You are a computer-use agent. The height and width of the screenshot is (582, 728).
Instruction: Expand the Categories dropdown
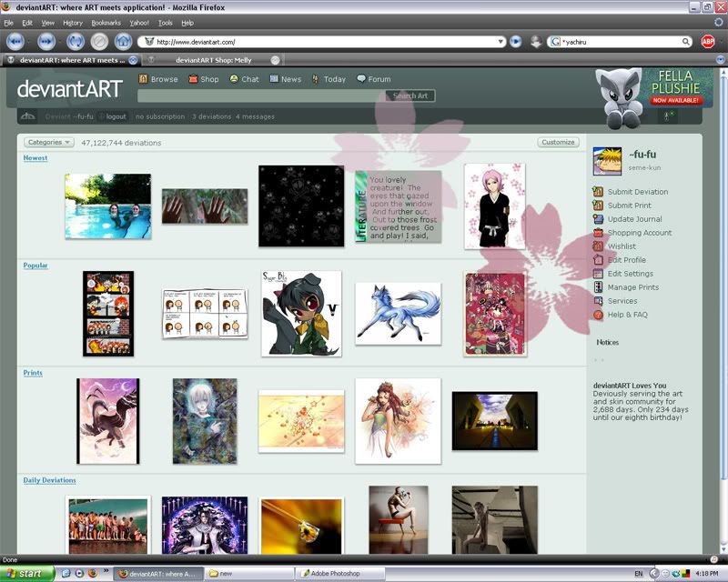tap(49, 143)
